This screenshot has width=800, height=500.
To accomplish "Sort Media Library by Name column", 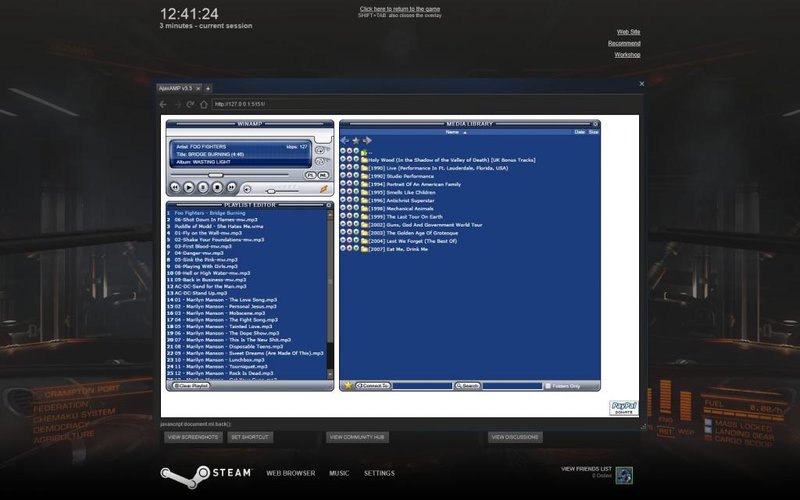I will coord(453,132).
